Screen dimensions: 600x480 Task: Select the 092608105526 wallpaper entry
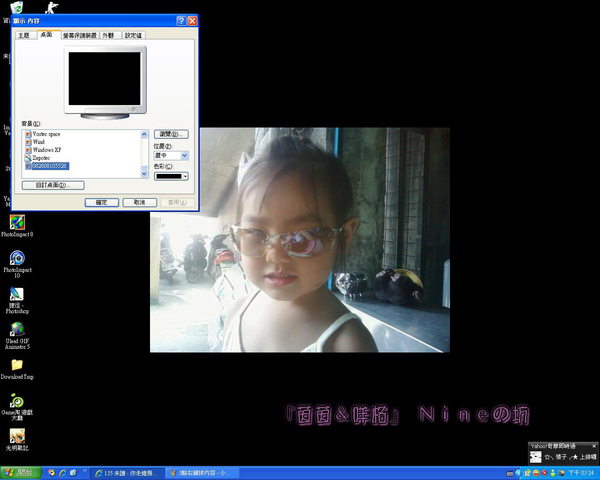pos(47,166)
